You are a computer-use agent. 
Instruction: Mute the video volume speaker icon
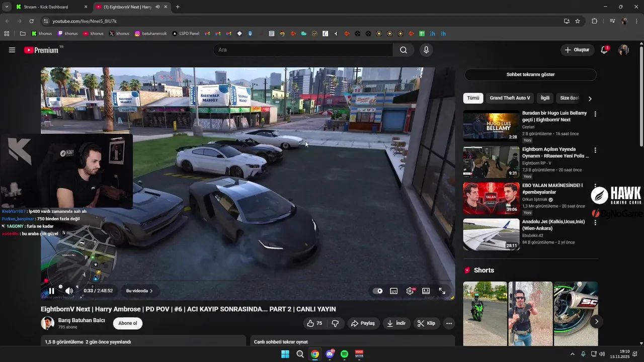point(69,291)
